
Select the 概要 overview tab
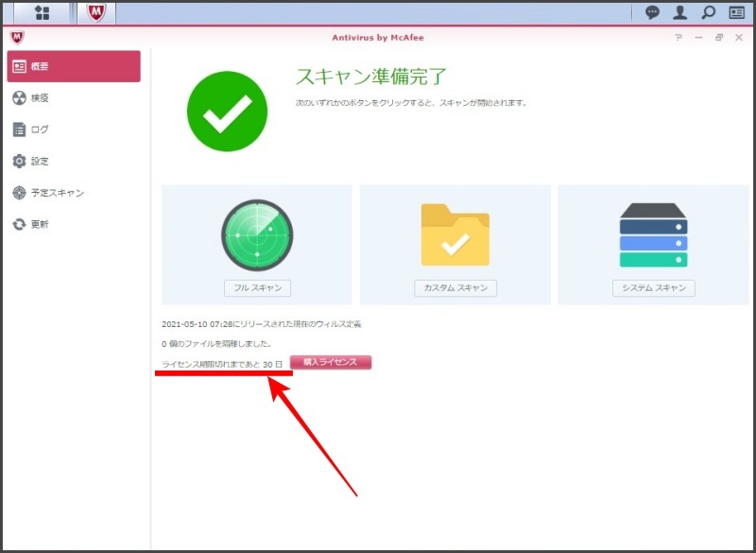74,66
